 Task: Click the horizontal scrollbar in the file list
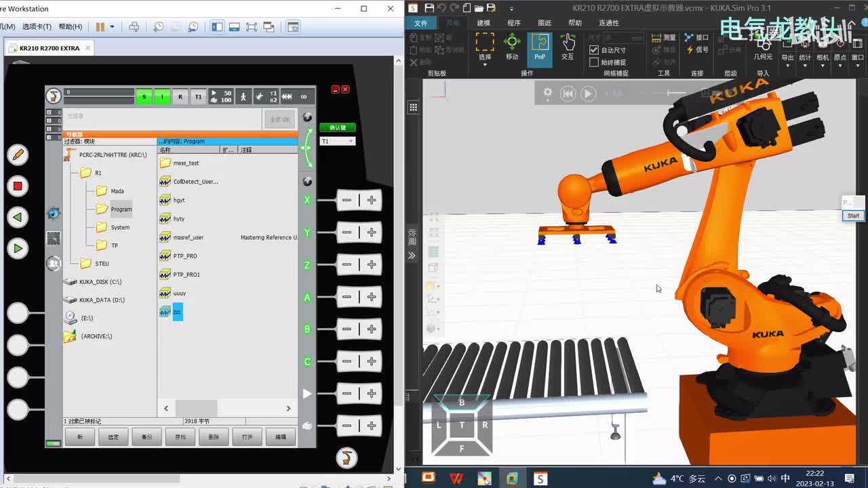(197, 408)
